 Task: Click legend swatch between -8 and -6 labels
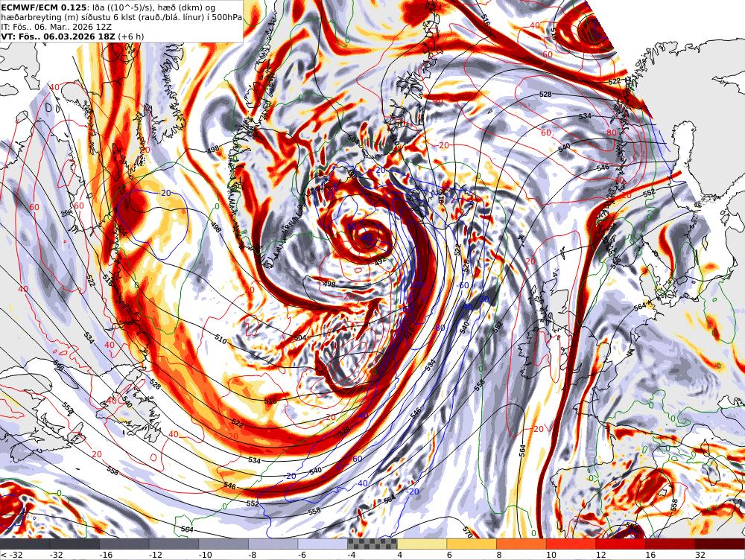273,544
